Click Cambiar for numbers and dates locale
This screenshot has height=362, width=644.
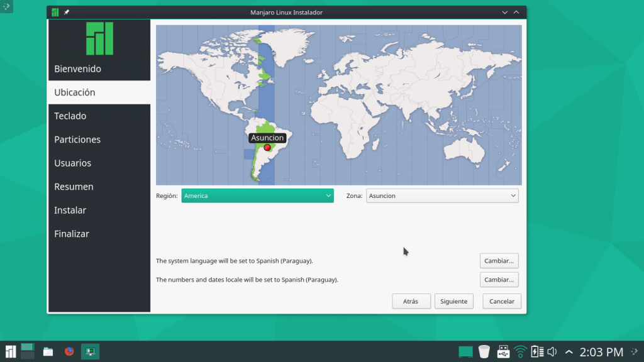[x=499, y=280]
